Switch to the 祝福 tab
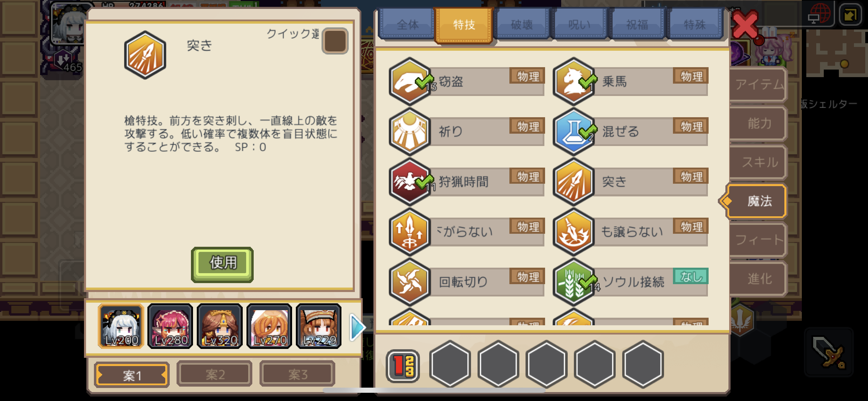868x401 pixels. [637, 25]
